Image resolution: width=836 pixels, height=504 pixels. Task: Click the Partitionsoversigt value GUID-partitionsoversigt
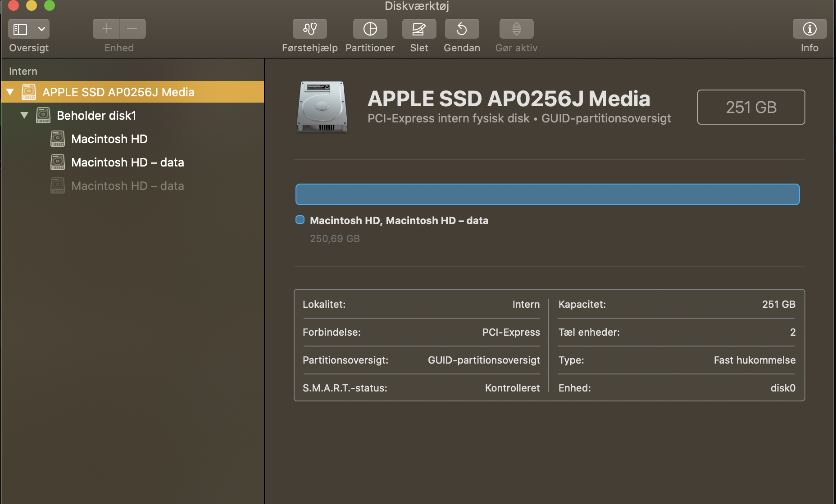click(x=484, y=360)
